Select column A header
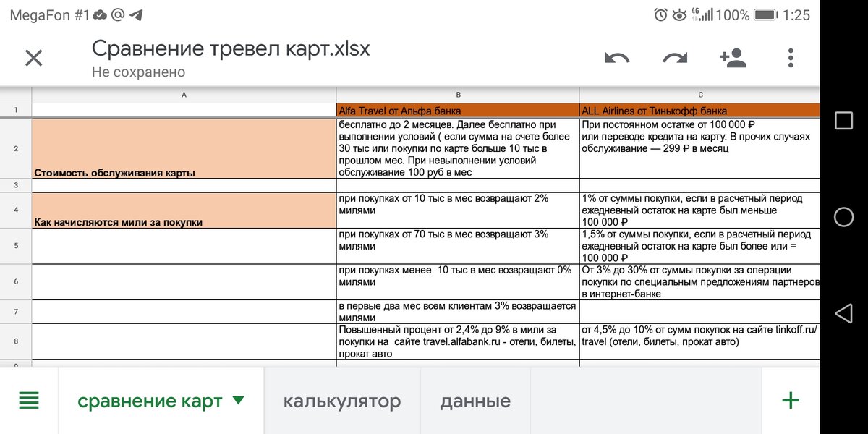 [184, 95]
